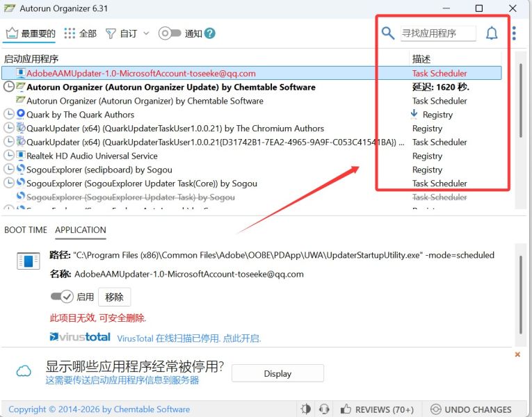Switch to the 全部 tab
The width and height of the screenshot is (532, 417).
(x=80, y=33)
